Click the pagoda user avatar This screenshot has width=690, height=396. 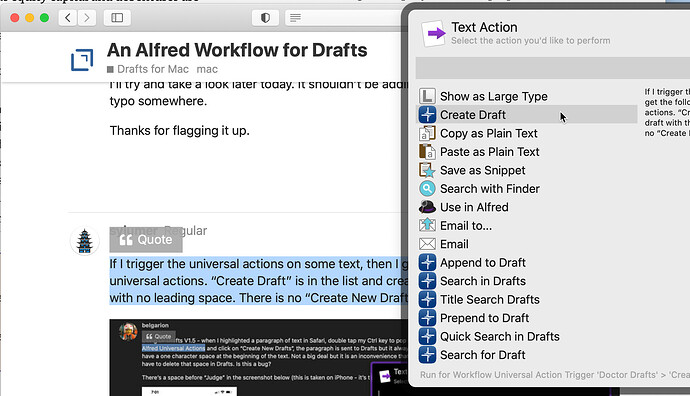(84, 241)
